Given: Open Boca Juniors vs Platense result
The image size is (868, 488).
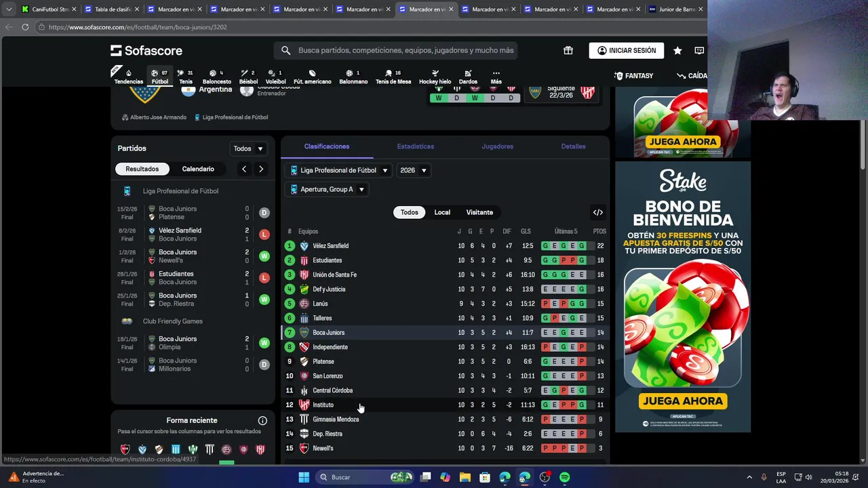Looking at the screenshot, I should tap(193, 213).
